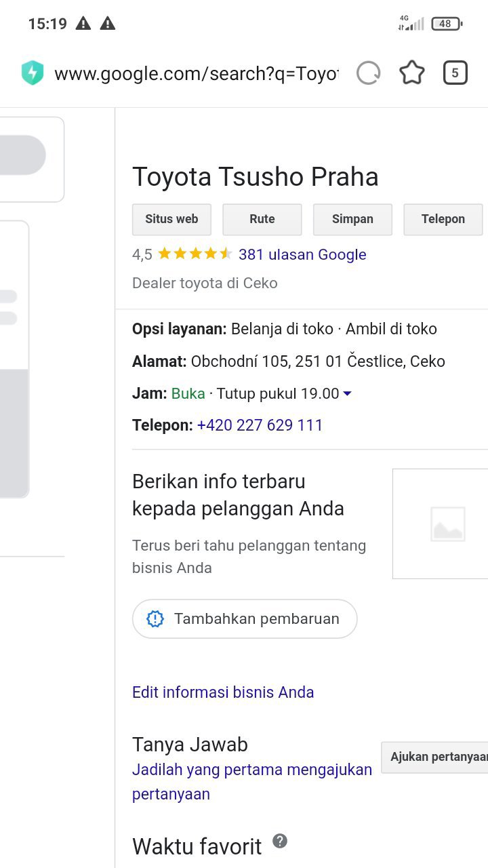Bookmark page with the star icon
The image size is (488, 868).
point(412,73)
